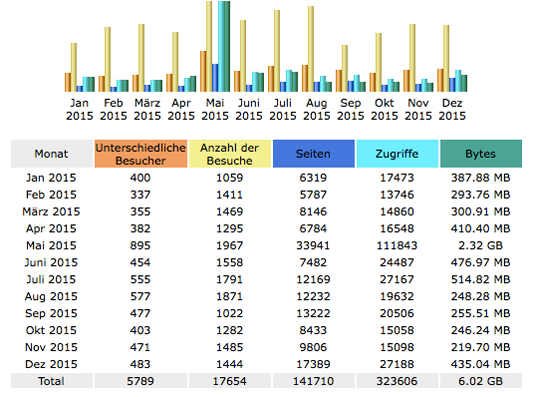Click the Feb 2015 table row label
Image resolution: width=535 pixels, height=397 pixels.
pyautogui.click(x=51, y=195)
